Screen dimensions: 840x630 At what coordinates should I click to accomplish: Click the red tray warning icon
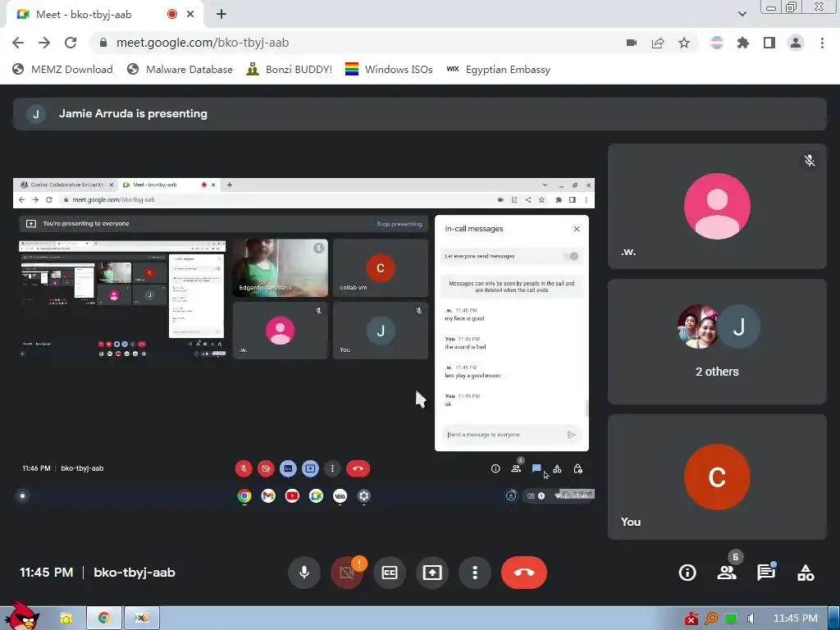(691, 619)
